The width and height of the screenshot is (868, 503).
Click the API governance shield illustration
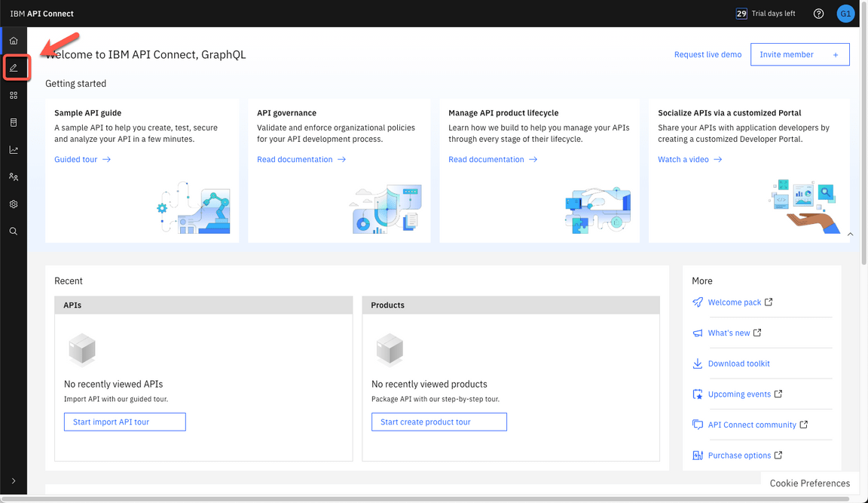(385, 209)
